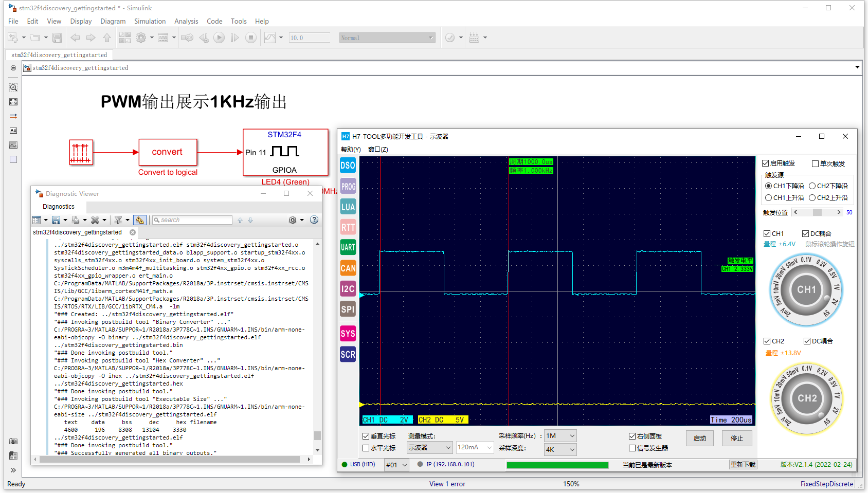Open the Analysis menu

coord(186,21)
